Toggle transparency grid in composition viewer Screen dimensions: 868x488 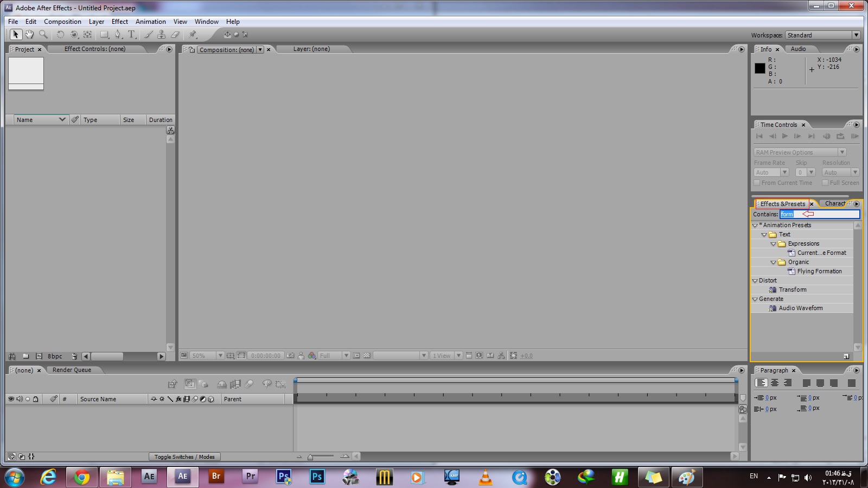[x=367, y=356]
